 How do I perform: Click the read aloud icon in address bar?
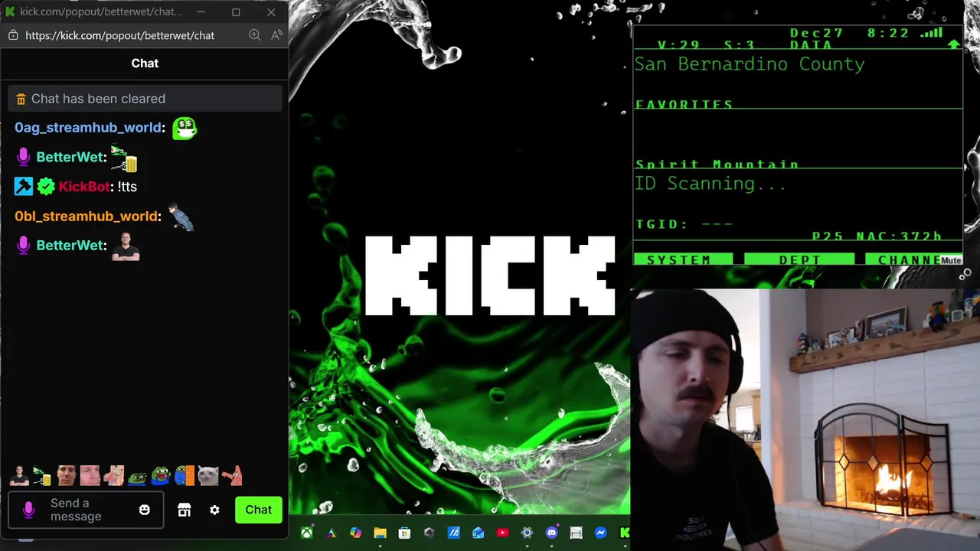coord(276,35)
